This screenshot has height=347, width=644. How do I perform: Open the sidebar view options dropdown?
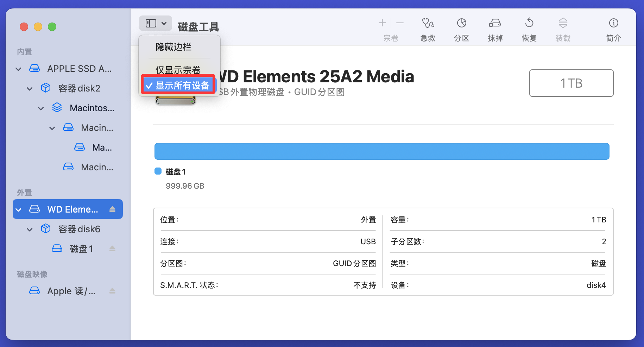coord(155,23)
